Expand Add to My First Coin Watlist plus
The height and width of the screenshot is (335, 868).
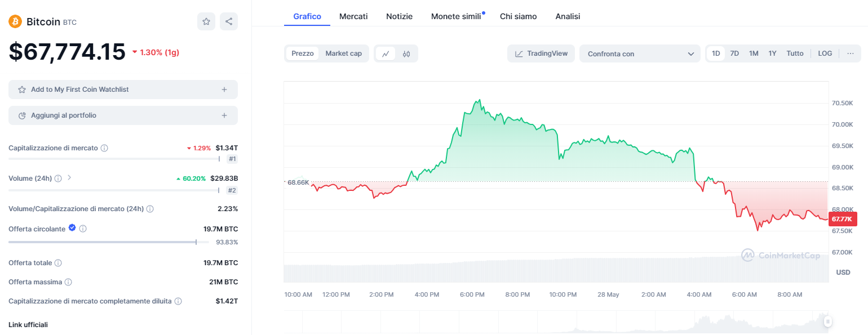tap(224, 90)
